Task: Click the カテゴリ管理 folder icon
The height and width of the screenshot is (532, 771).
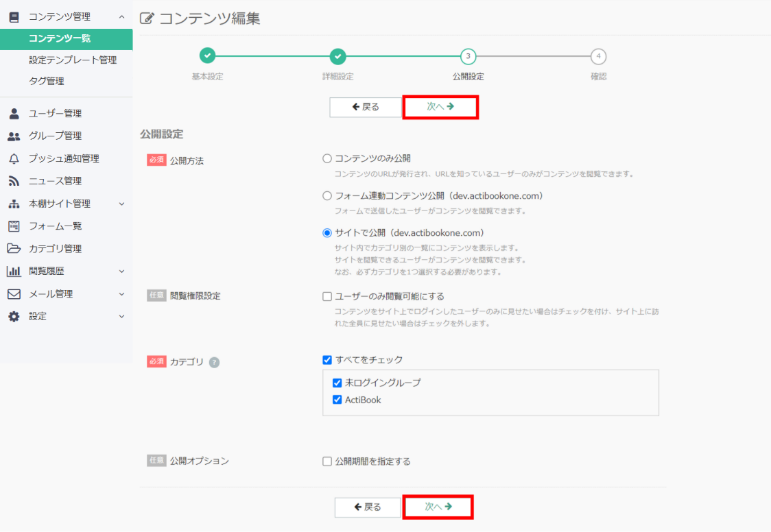Action: (x=14, y=248)
